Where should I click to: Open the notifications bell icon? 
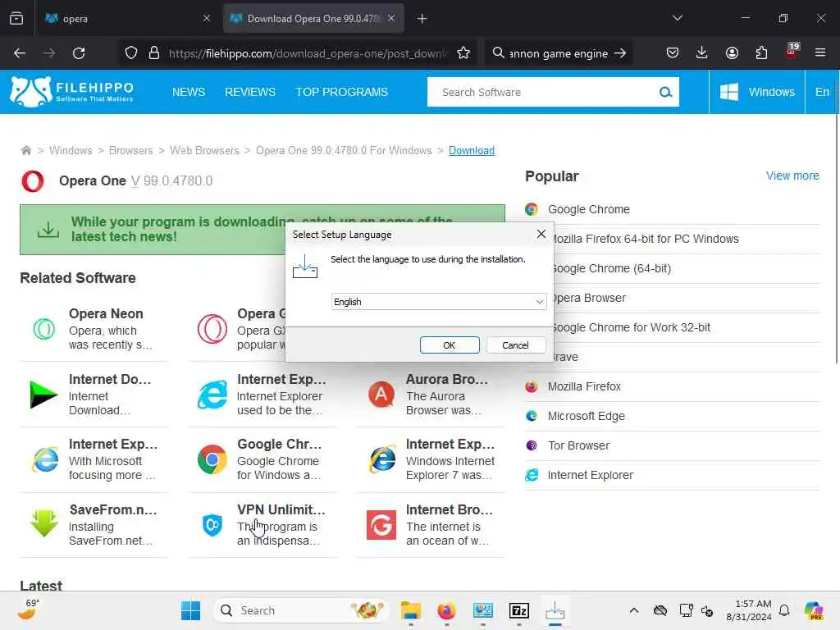[784, 610]
